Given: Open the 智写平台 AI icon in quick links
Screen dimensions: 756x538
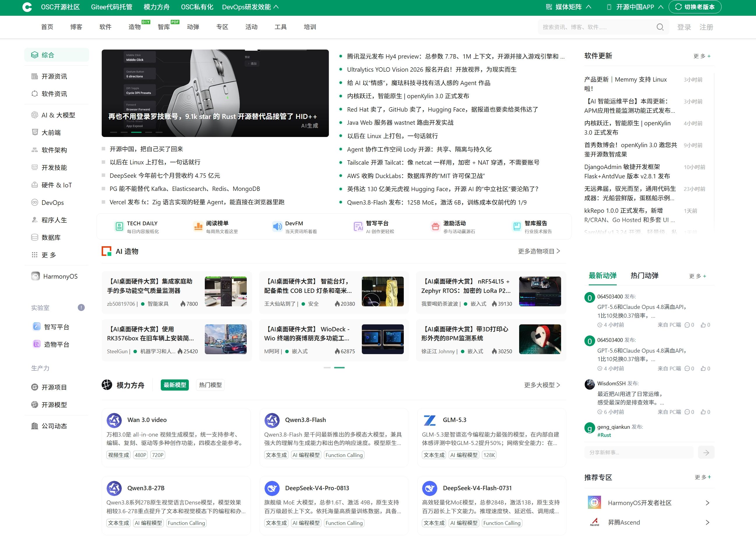Looking at the screenshot, I should click(x=358, y=227).
